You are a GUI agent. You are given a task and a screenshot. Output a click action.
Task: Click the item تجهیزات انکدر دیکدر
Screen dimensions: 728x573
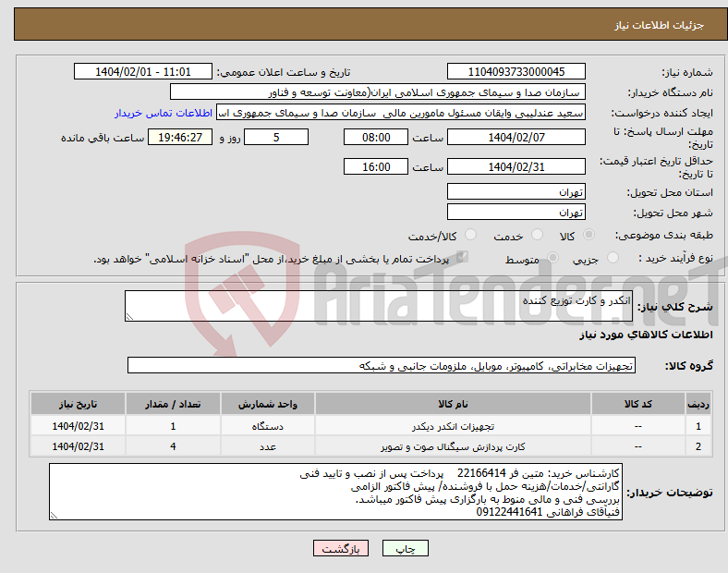coord(453,426)
